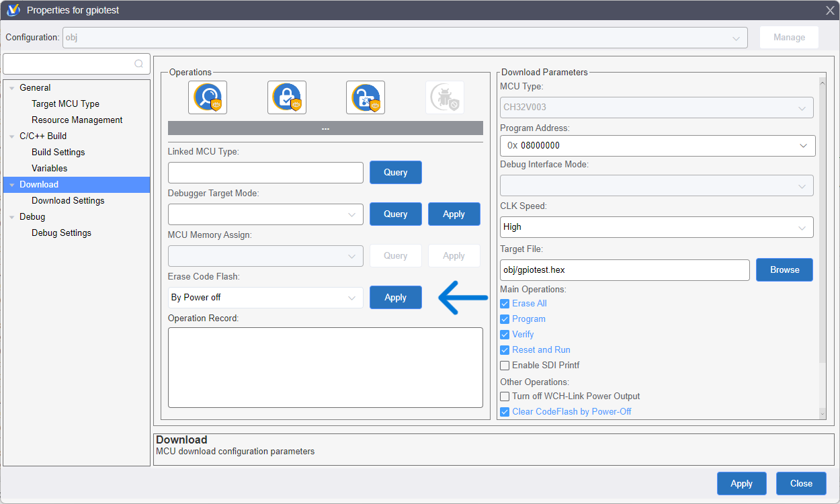840x504 pixels.
Task: Toggle the Verify checkbox
Action: (505, 335)
